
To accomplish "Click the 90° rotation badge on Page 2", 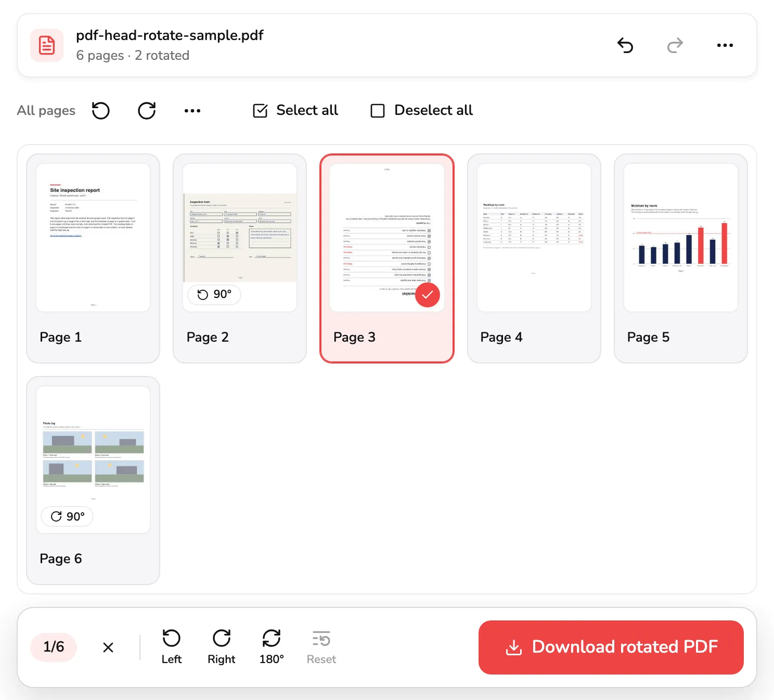I will pyautogui.click(x=214, y=294).
